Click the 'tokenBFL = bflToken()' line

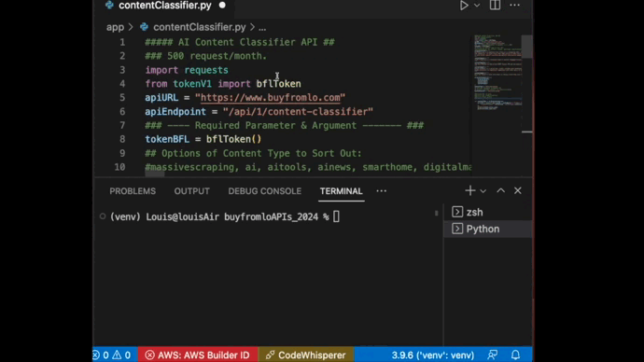pos(203,139)
